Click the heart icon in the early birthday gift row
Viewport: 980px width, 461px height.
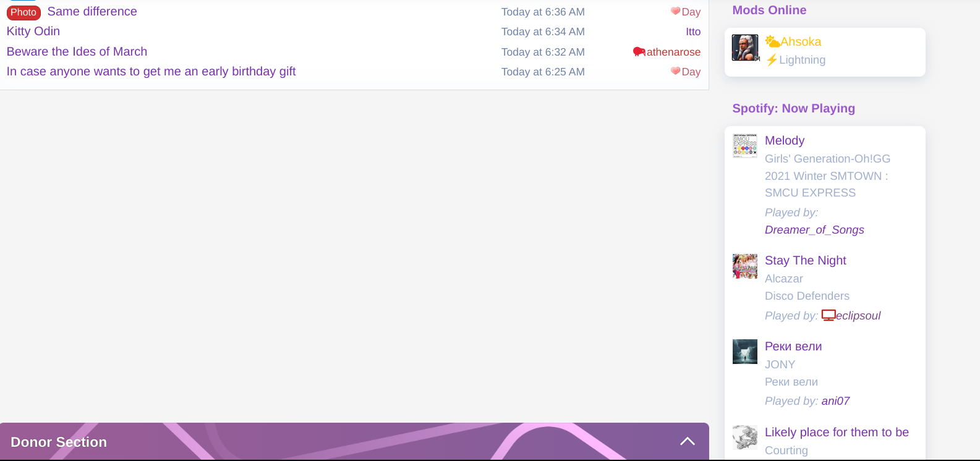pyautogui.click(x=675, y=71)
